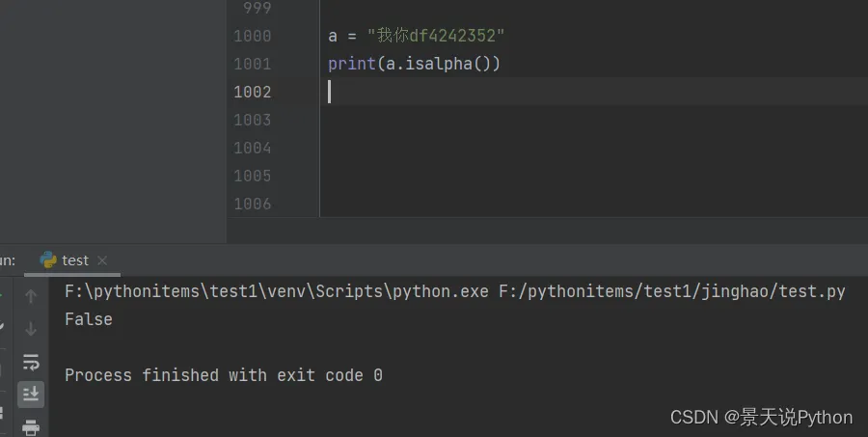Click the Up the Stack Trace arrow
Image resolution: width=868 pixels, height=437 pixels.
(31, 296)
